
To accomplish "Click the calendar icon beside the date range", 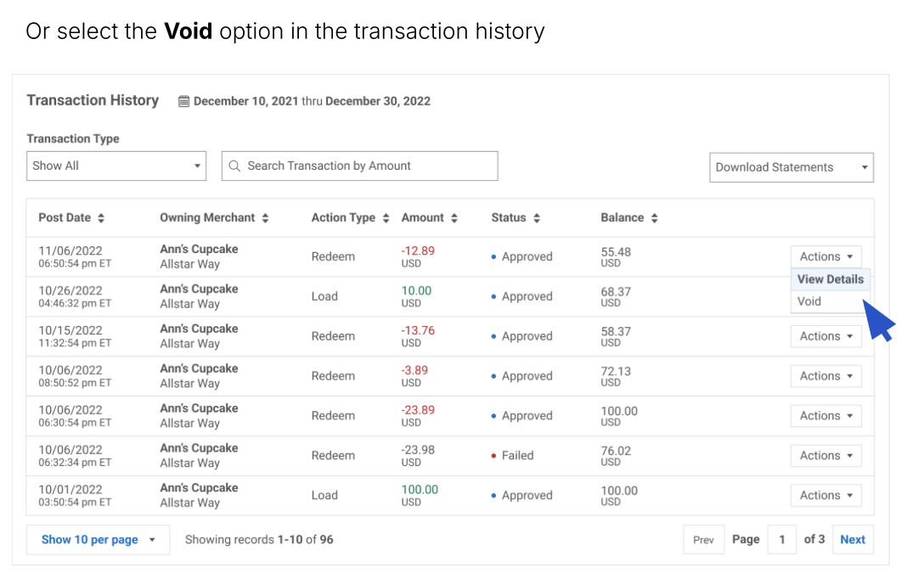I will tap(183, 101).
